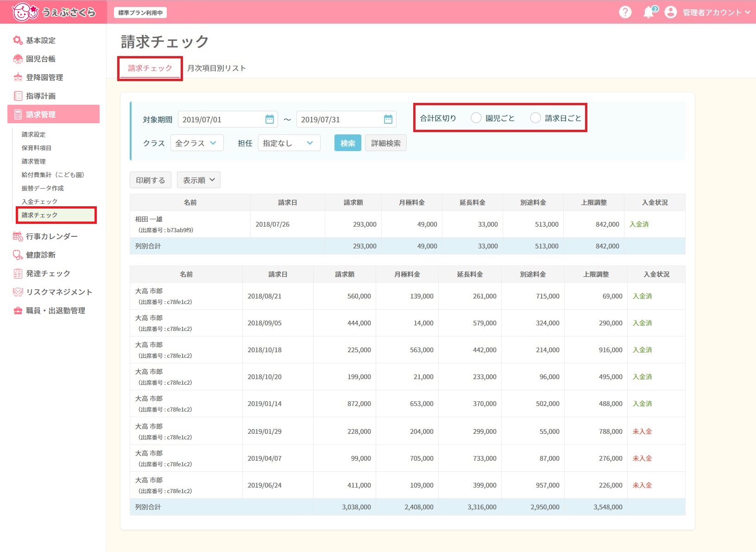Open 基本設定 in the sidebar
This screenshot has width=756, height=552.
point(41,40)
